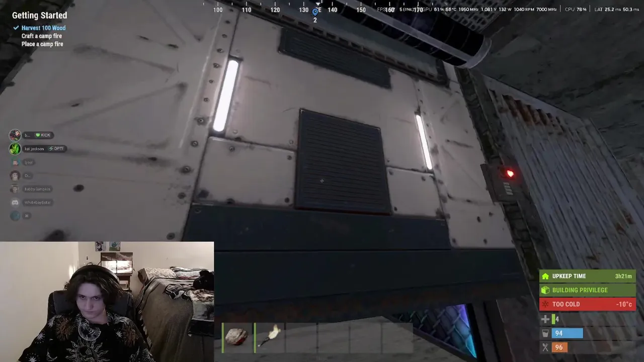Image resolution: width=644 pixels, height=362 pixels.
Task: Click the center crosshair on the vent
Action: [x=322, y=181]
